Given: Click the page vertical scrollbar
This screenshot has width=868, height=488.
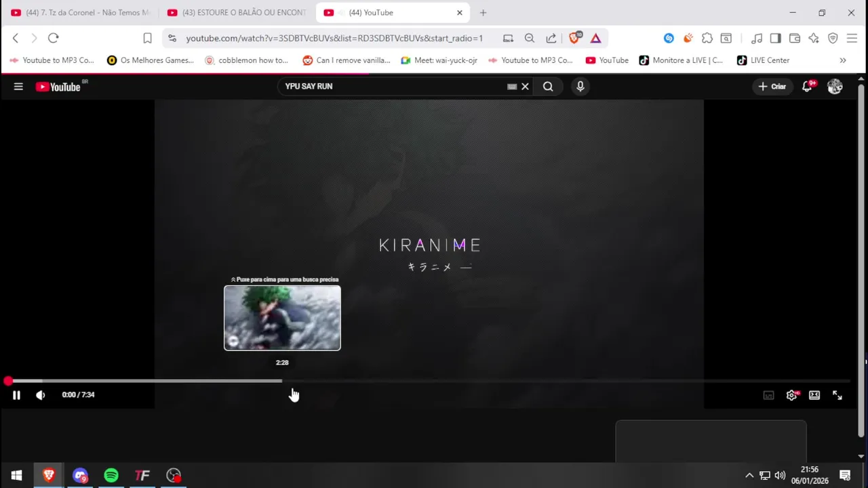Looking at the screenshot, I should pos(861,261).
